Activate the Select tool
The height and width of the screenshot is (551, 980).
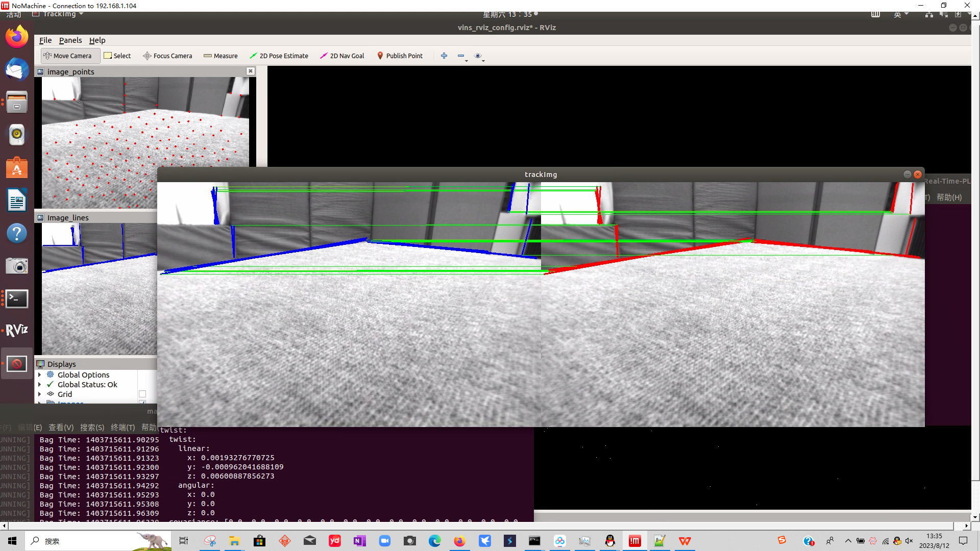point(117,56)
